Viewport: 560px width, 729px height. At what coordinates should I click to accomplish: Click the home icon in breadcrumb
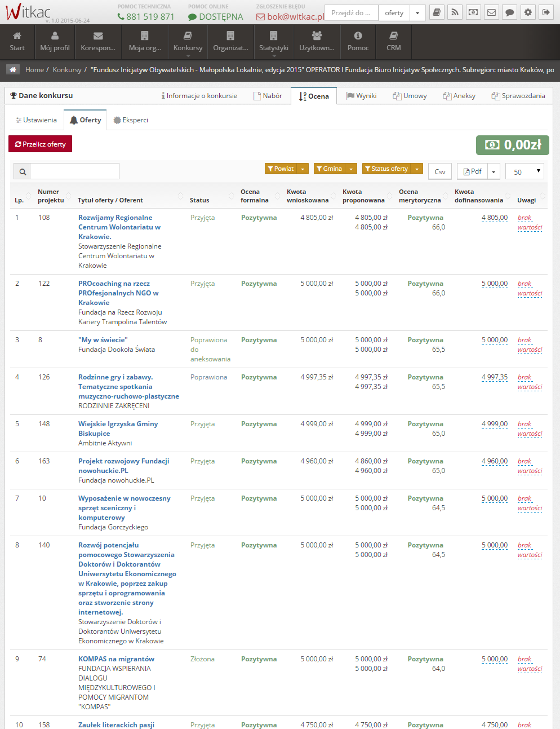point(13,69)
